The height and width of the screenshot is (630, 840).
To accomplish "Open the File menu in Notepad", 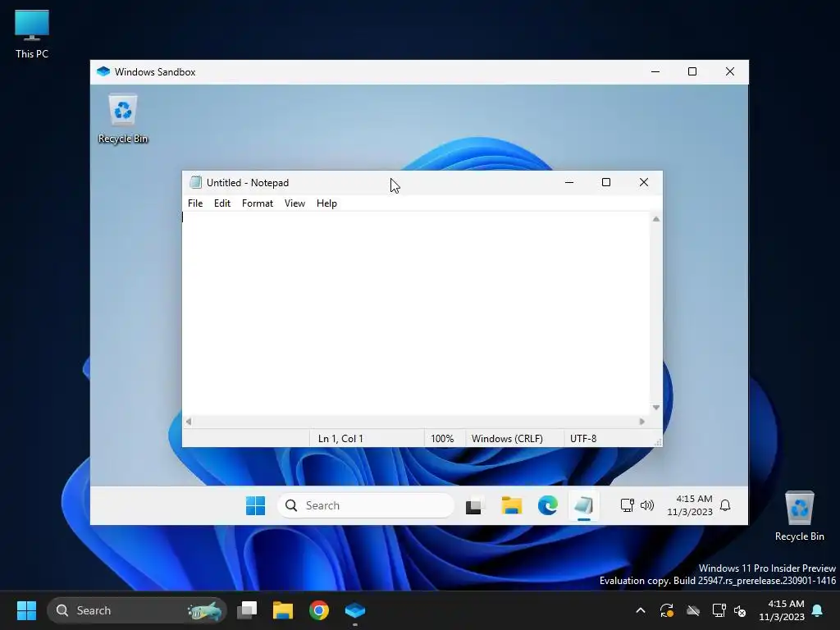I will click(195, 203).
